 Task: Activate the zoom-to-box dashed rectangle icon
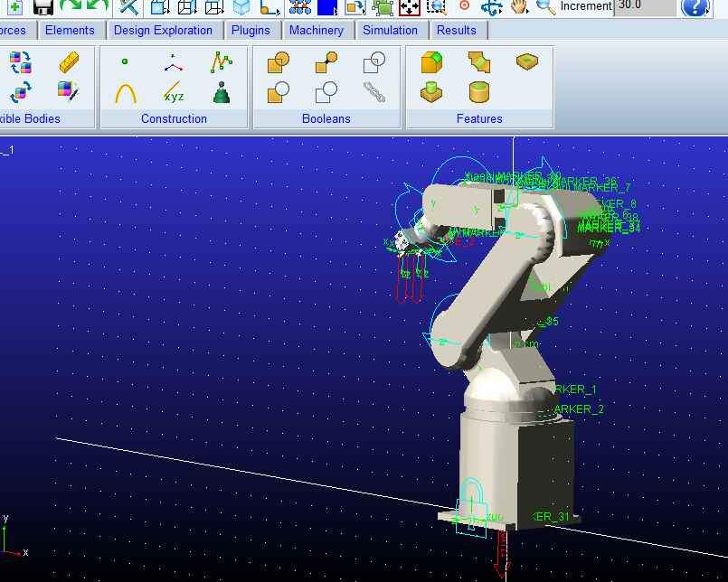(x=437, y=7)
